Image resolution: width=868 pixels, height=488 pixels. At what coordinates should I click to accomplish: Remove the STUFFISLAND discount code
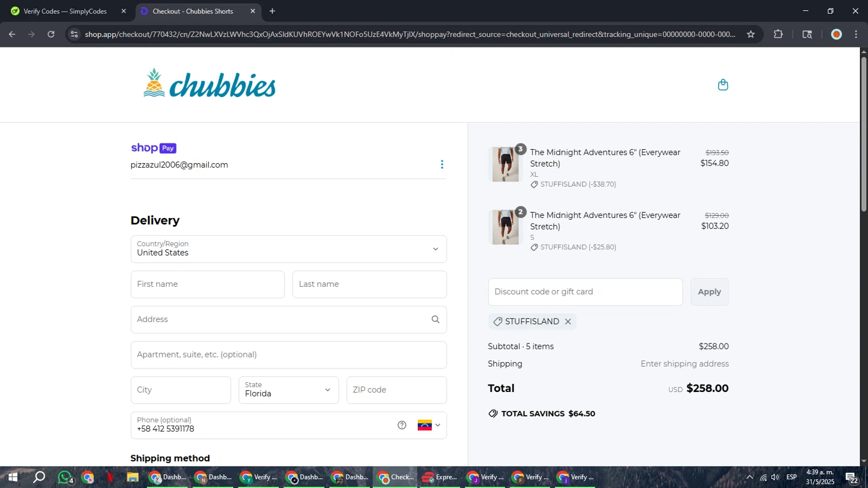568,321
